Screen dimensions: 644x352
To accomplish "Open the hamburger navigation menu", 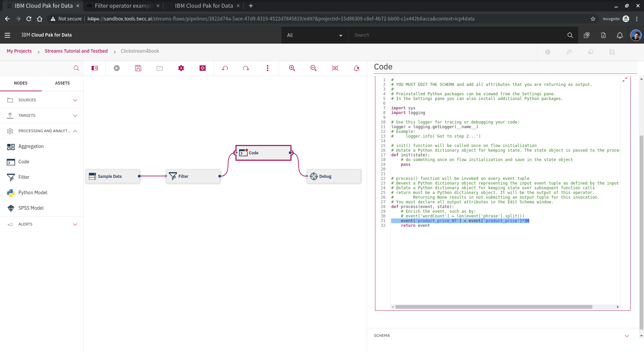I will tap(7, 35).
